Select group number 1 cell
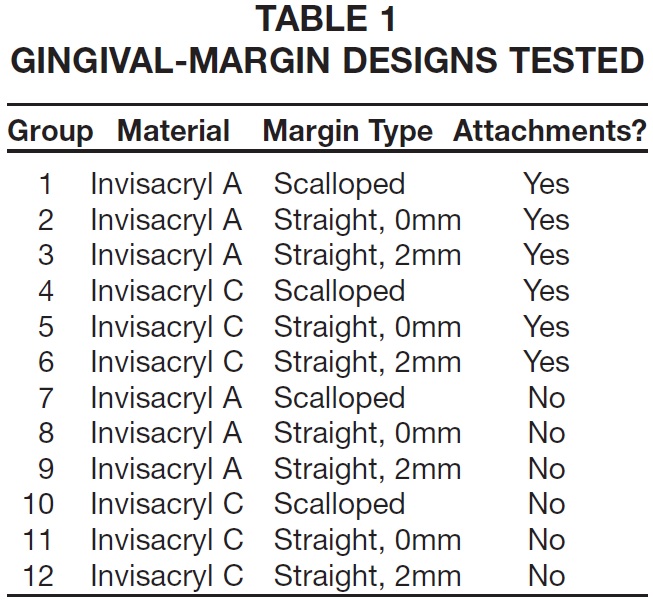Screen dimensions: 653x607 click(x=45, y=184)
